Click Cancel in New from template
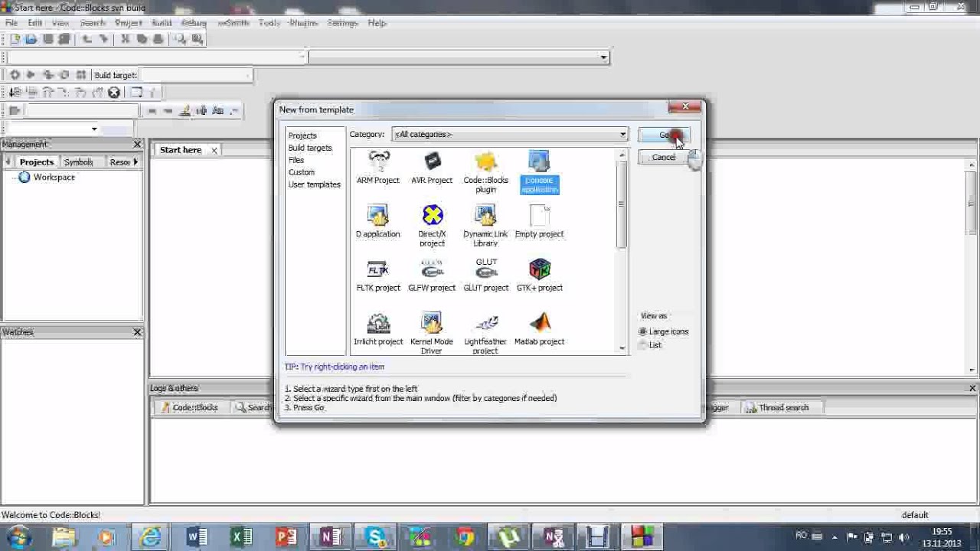Image resolution: width=980 pixels, height=551 pixels. [663, 158]
